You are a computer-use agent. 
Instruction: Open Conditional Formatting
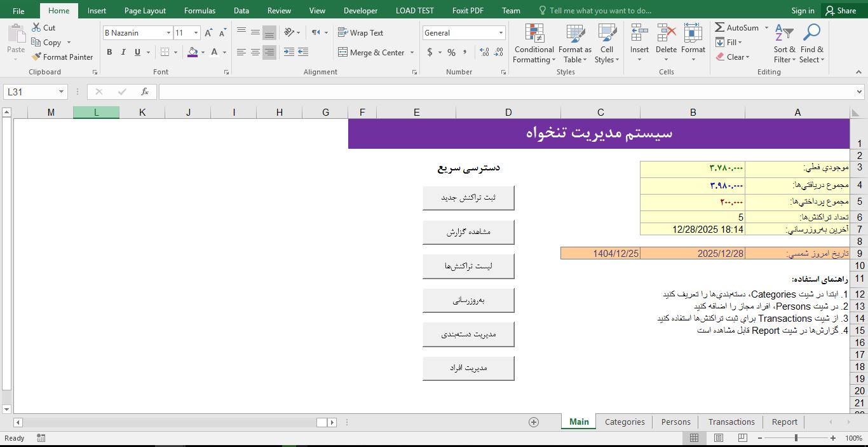(x=533, y=44)
